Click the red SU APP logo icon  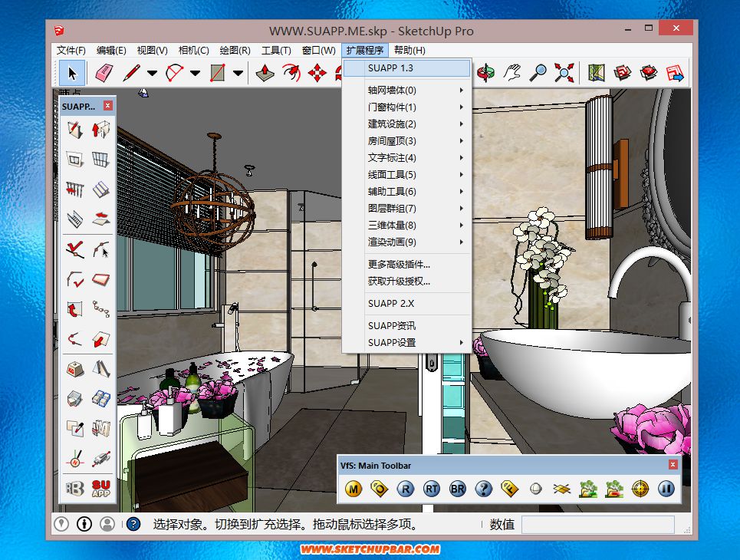coord(100,488)
